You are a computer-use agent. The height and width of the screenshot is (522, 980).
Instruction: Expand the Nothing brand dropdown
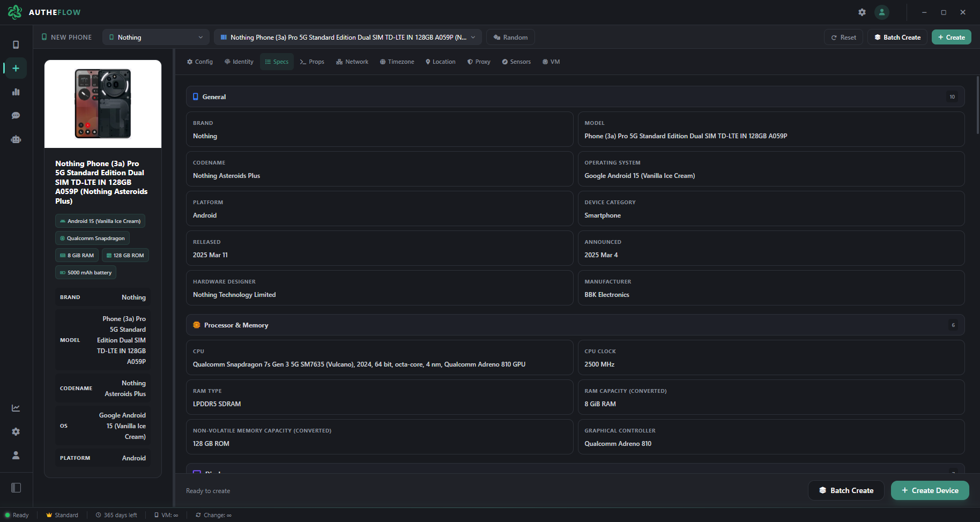pyautogui.click(x=156, y=37)
